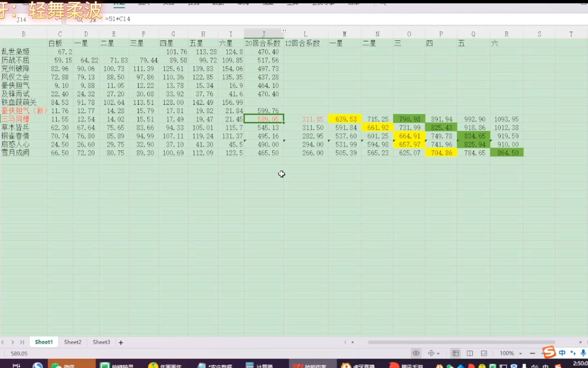
Task: Go to previous sheet with the left nav arrow
Action: 3,342
